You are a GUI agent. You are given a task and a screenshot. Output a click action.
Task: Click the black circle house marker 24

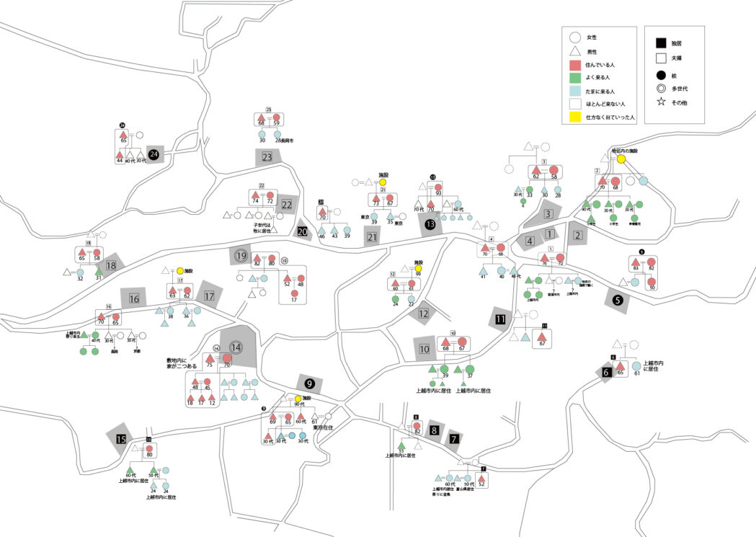(154, 154)
